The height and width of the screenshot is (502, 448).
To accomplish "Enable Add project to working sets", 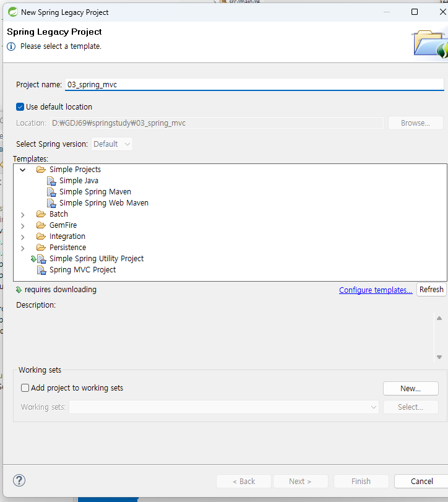I will point(25,388).
